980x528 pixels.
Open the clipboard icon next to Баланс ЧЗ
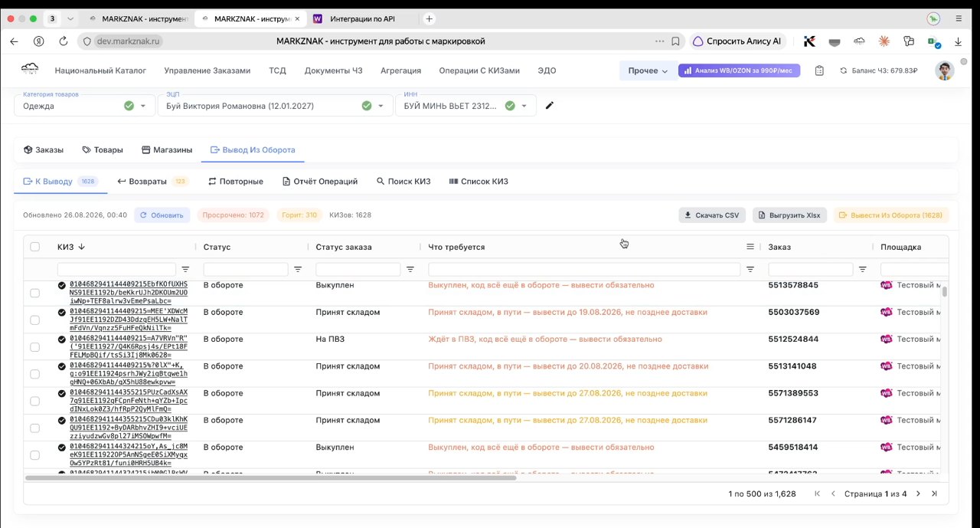(819, 71)
